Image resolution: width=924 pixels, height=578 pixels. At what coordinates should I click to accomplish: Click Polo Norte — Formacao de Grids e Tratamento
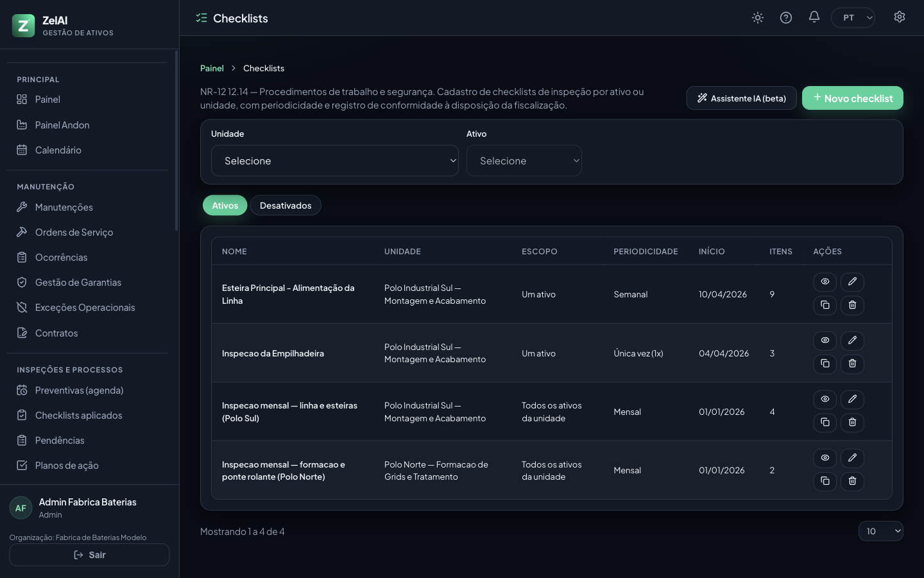coord(436,471)
